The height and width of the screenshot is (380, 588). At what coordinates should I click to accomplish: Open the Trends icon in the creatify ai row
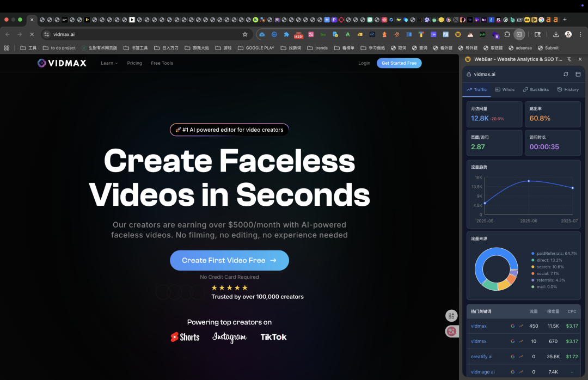[x=521, y=357]
